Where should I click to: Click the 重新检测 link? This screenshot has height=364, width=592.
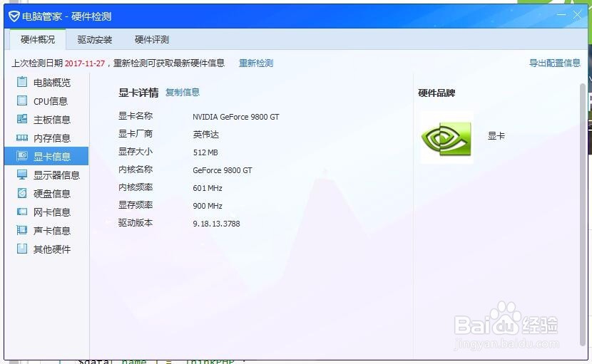256,63
